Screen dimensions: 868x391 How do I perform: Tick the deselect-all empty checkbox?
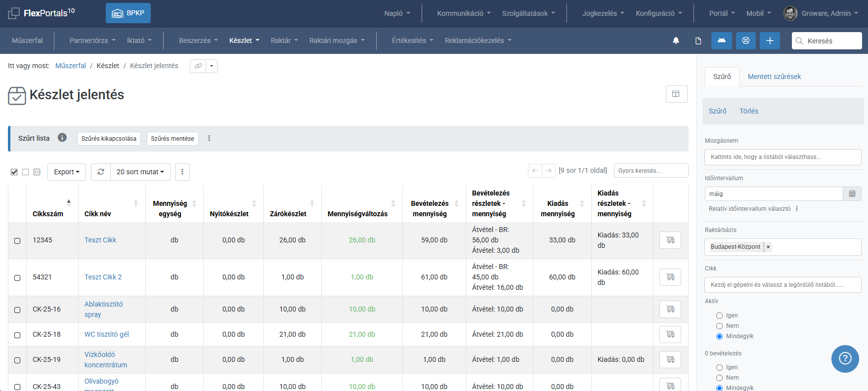click(26, 172)
